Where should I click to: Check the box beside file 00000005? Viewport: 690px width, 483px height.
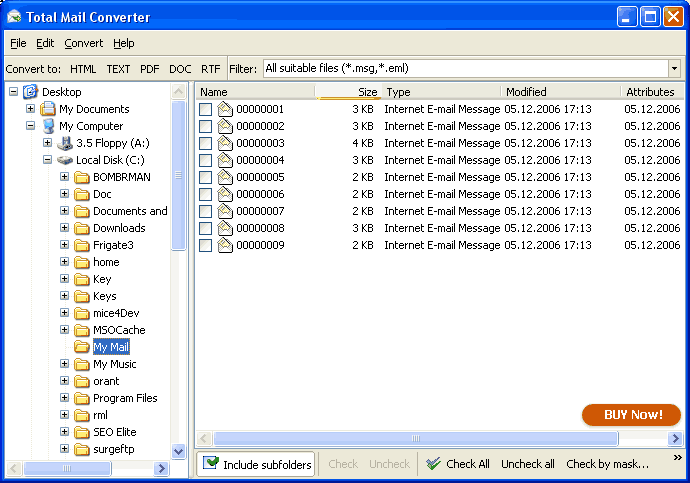click(205, 178)
